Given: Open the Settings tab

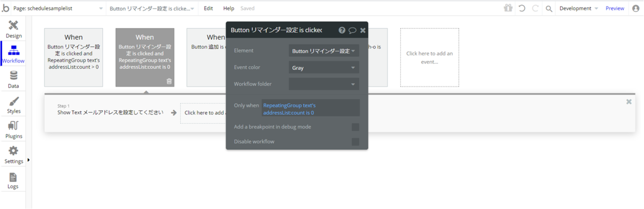Looking at the screenshot, I should (x=13, y=155).
